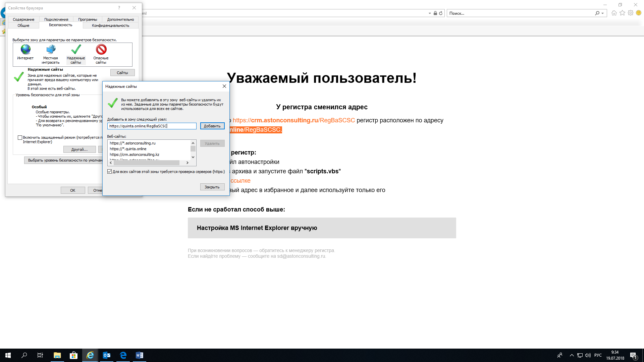The width and height of the screenshot is (644, 362).
Task: Select the Internet zone icon
Action: click(x=25, y=50)
